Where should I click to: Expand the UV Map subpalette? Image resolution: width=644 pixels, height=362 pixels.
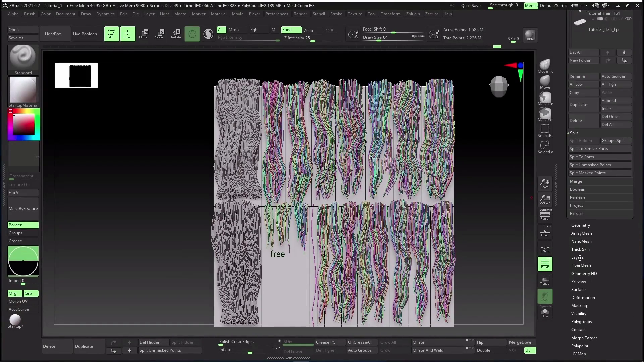tap(578, 354)
